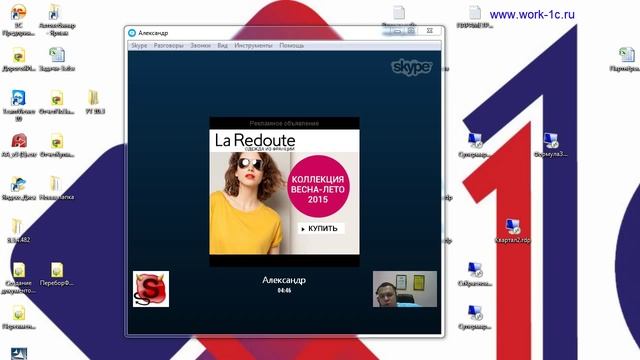Image resolution: width=640 pixels, height=360 pixels.
Task: Click the contact name Александр under the ad
Action: coord(284,280)
